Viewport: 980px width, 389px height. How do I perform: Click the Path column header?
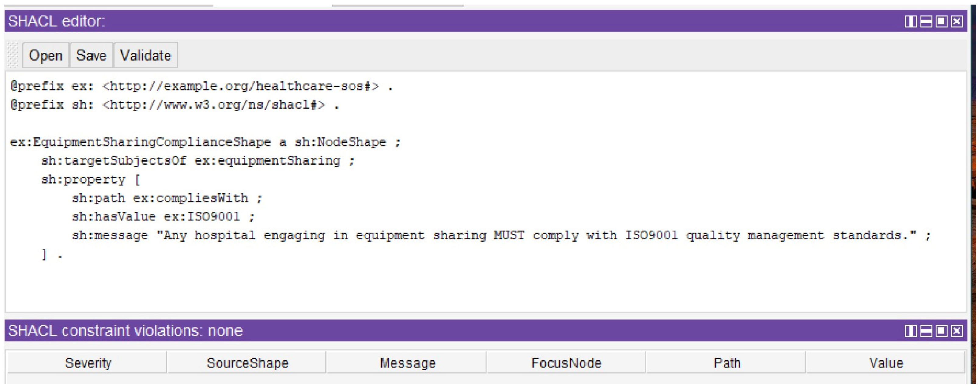click(727, 363)
